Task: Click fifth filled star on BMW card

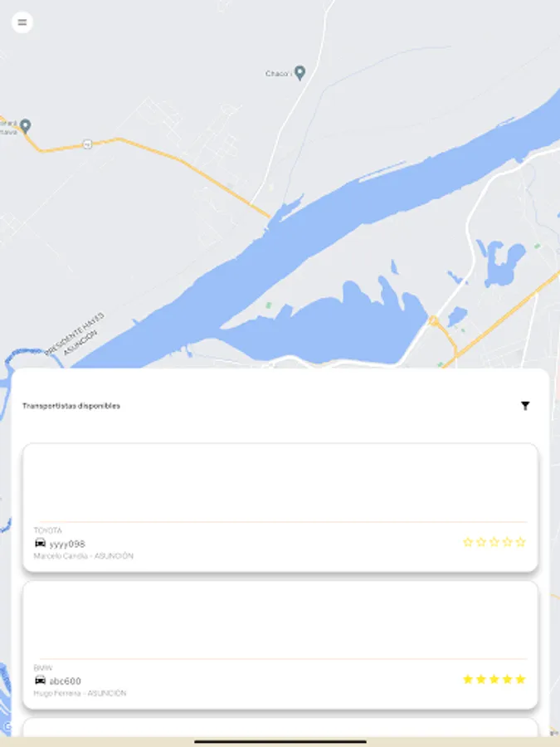Action: pyautogui.click(x=520, y=679)
